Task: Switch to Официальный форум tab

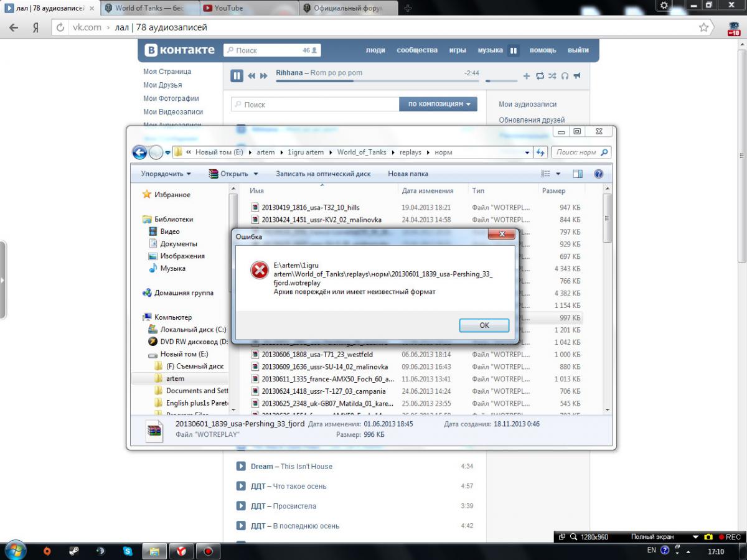Action: pos(347,8)
